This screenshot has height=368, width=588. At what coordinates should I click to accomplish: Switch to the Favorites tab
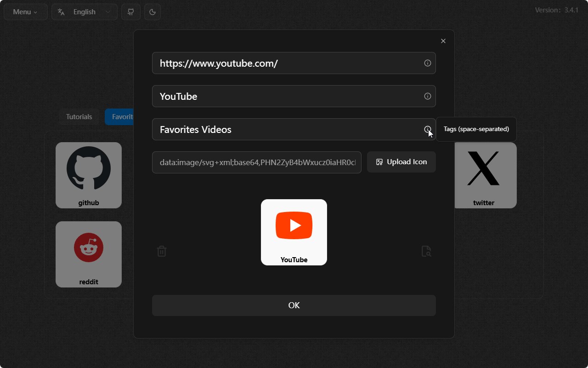coord(119,117)
